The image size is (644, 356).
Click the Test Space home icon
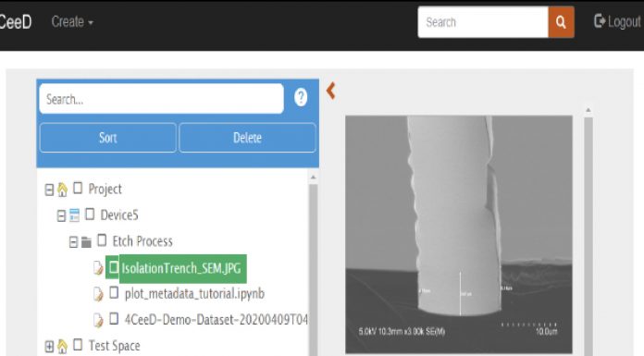click(x=62, y=346)
